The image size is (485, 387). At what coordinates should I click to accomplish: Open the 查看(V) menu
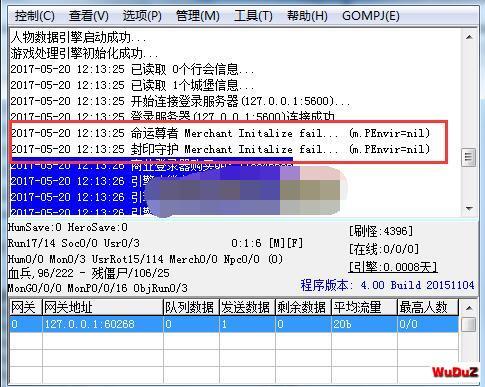89,16
